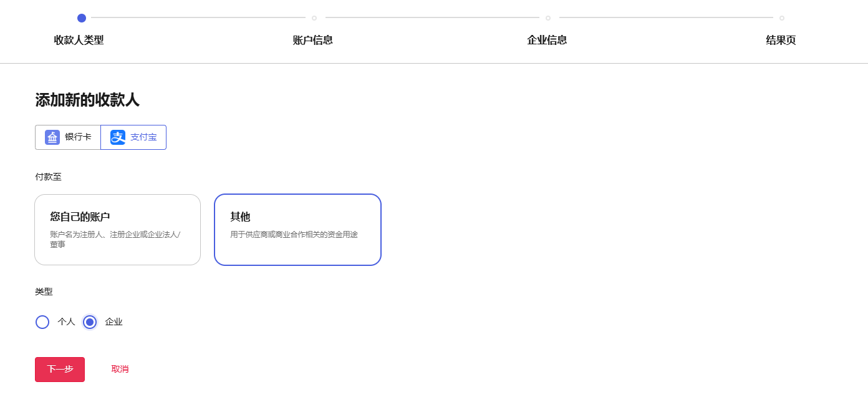Jump to the 企业信息 step label
868x407 pixels.
547,41
